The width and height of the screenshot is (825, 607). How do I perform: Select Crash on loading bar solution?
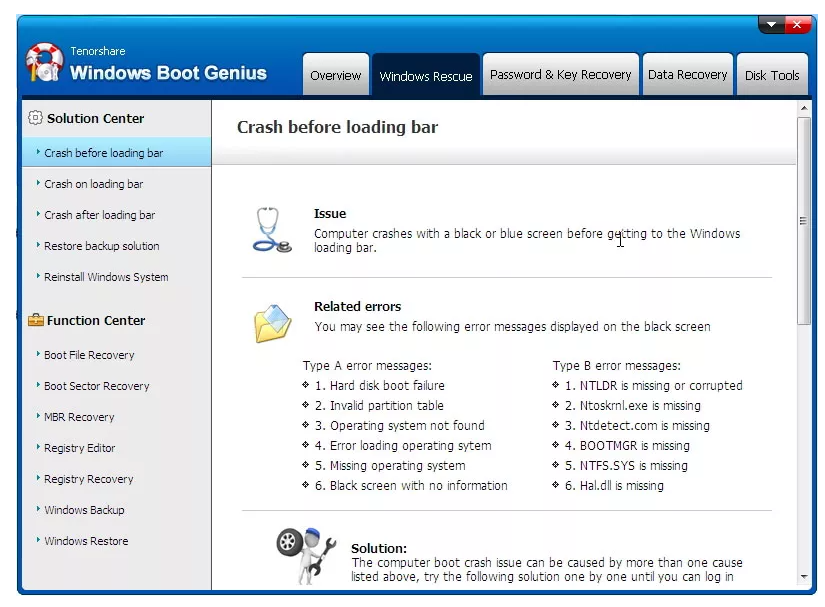point(94,184)
